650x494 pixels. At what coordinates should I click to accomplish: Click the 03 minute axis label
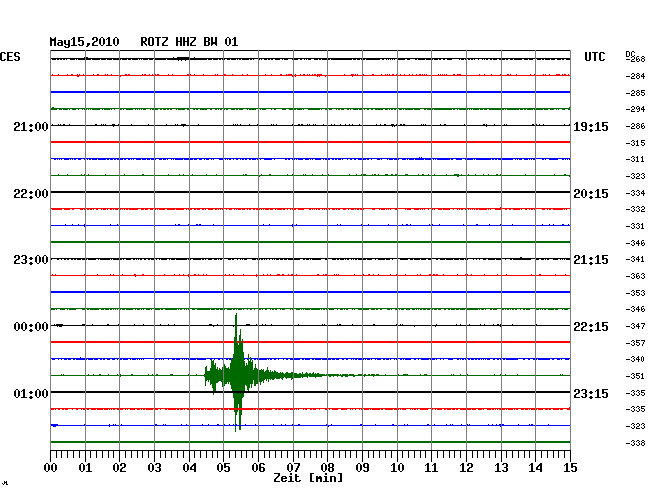tap(155, 468)
